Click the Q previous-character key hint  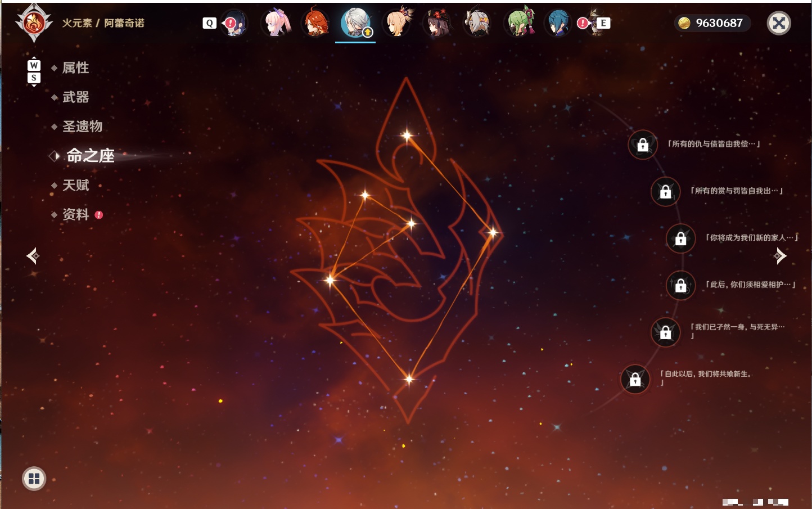click(209, 23)
